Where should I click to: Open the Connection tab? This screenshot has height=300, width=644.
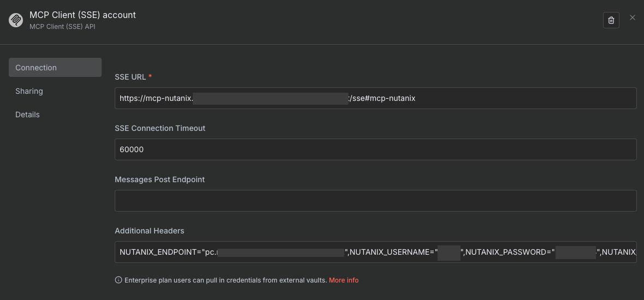tap(55, 68)
